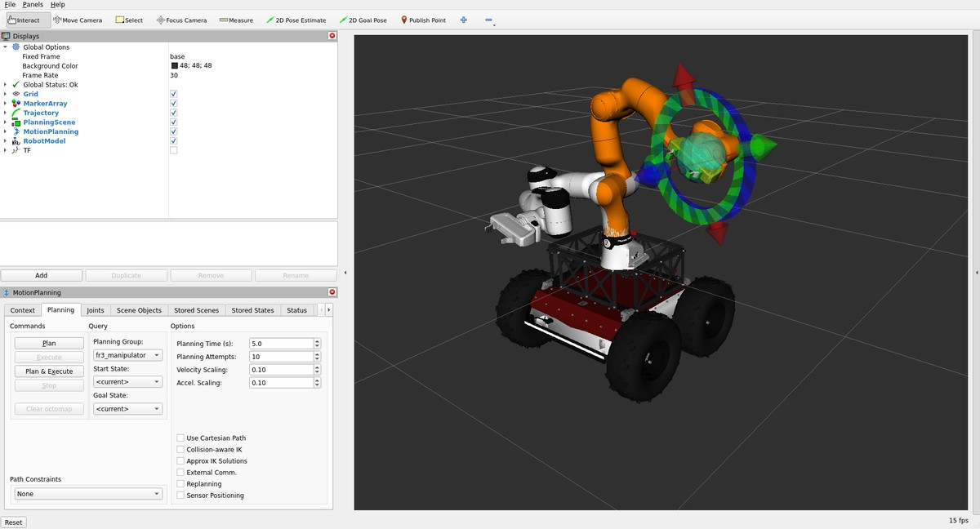Enable Use Cartesian Path option
Viewport: 980px width, 529px height.
pos(180,438)
